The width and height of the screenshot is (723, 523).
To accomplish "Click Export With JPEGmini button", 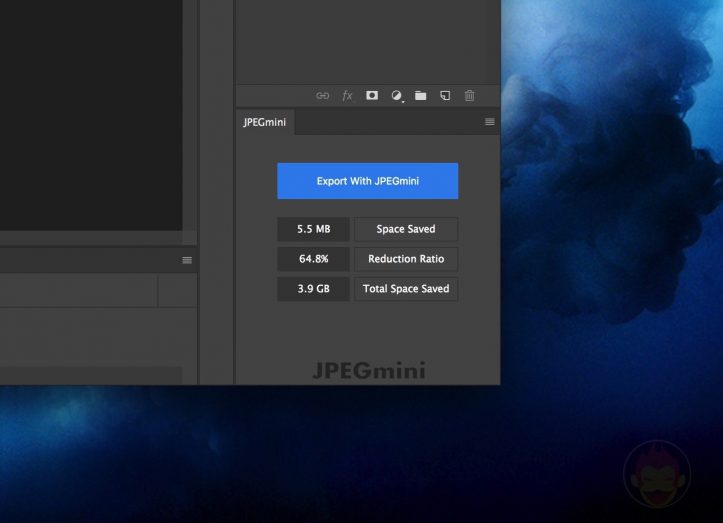I will 367,181.
